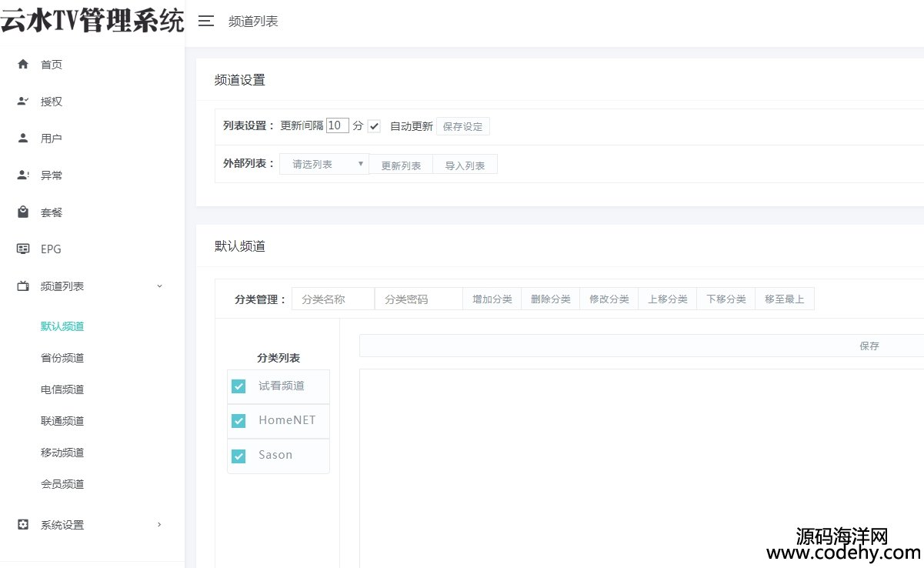This screenshot has height=568, width=924.
Task: Focus the 更新间隔 minutes input field
Action: [338, 125]
